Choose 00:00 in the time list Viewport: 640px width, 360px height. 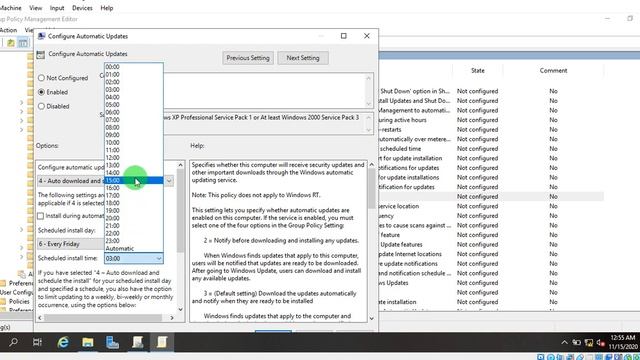134,67
